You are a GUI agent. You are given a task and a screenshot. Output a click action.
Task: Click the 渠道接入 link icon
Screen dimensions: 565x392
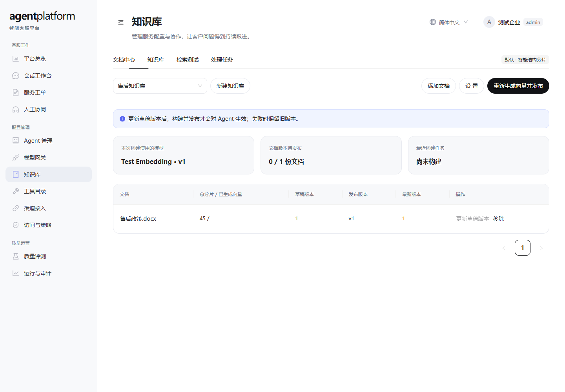coord(16,208)
